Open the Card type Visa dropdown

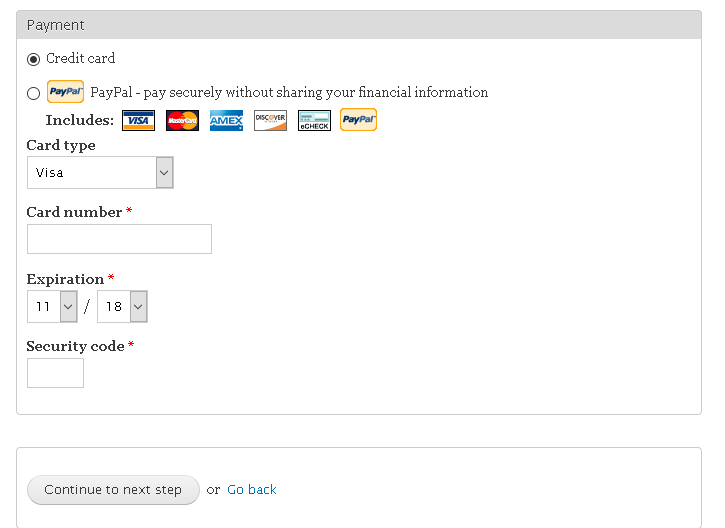100,172
